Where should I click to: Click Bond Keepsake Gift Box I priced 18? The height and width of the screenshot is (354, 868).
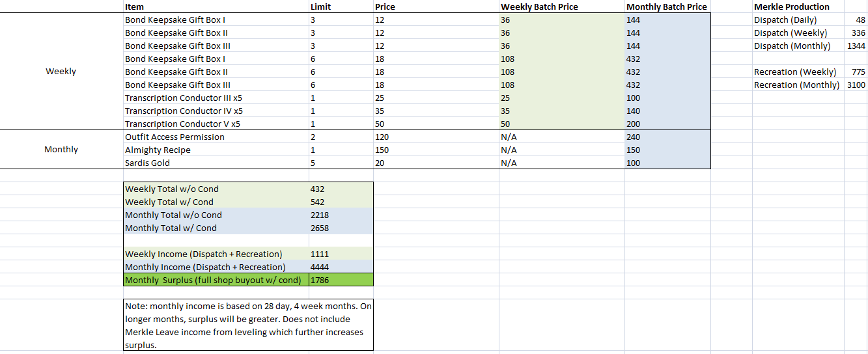pos(216,59)
